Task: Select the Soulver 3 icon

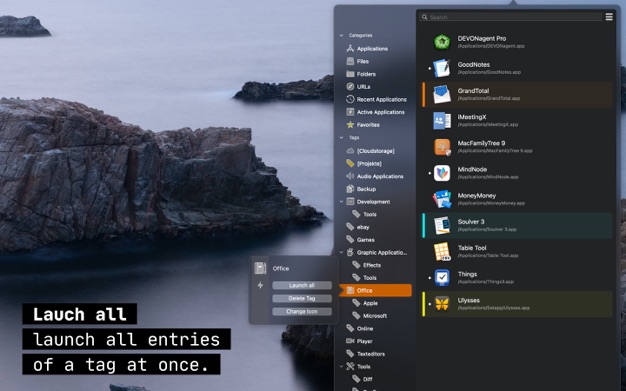Action: [442, 226]
